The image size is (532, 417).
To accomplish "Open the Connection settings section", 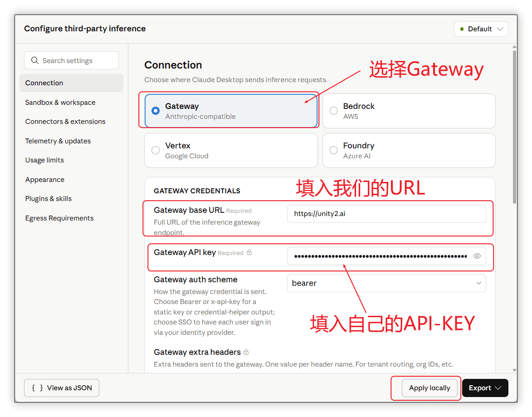I will pos(71,83).
